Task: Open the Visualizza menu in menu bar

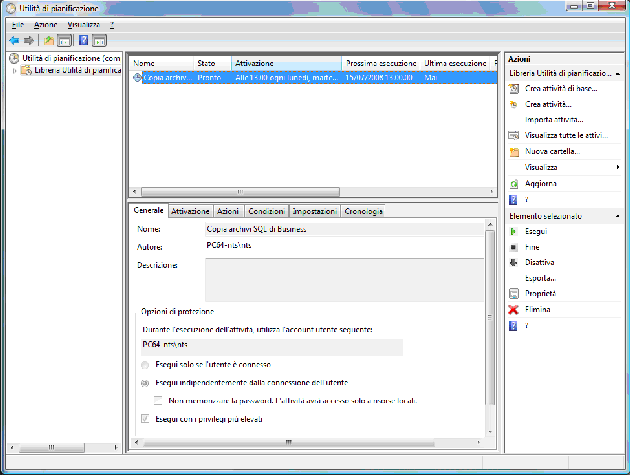Action: [x=84, y=25]
